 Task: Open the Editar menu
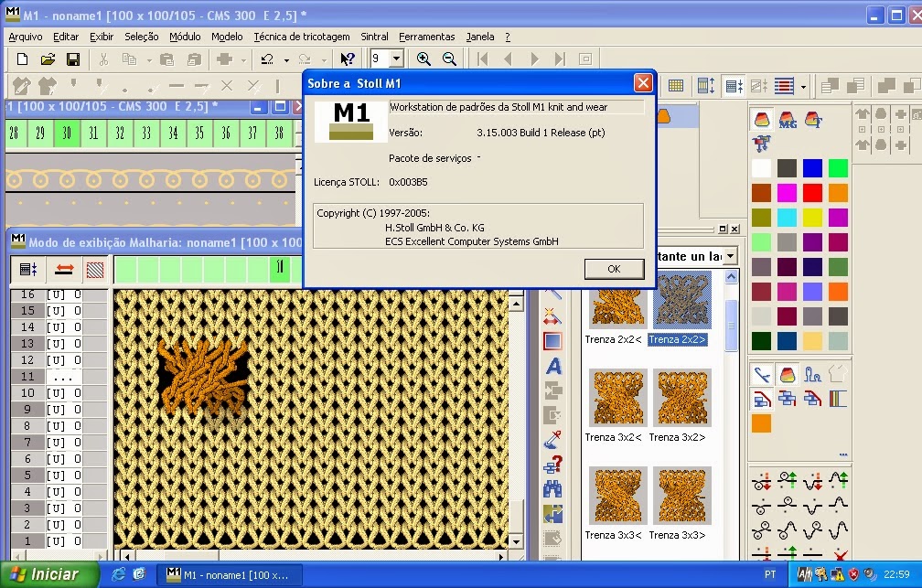[66, 37]
